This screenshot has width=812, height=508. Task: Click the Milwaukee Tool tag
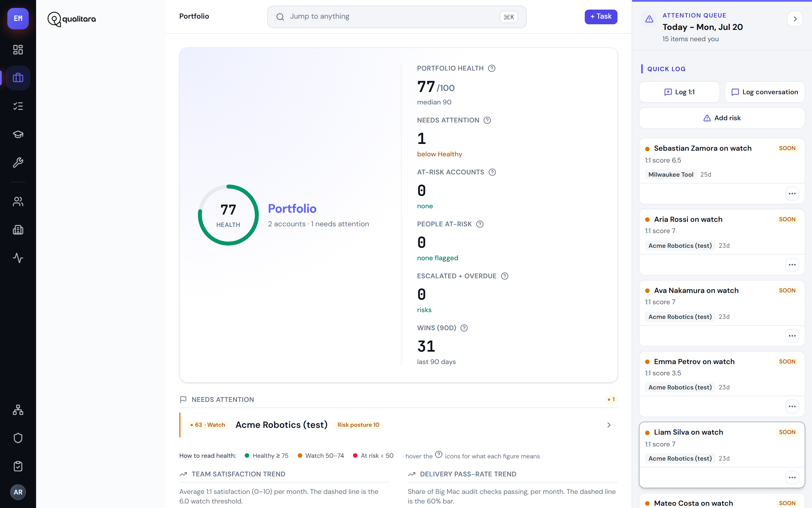[x=671, y=174]
